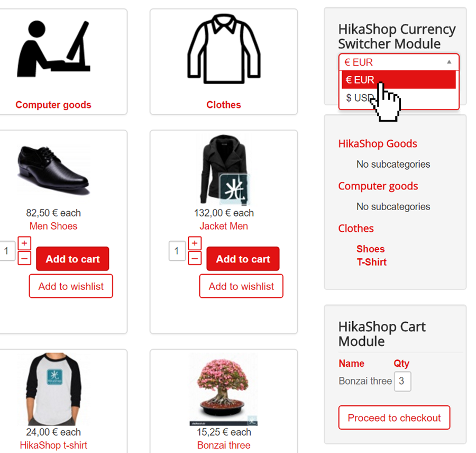The image size is (476, 453).
Task: Add Men Shoes to cart
Action: 72,259
